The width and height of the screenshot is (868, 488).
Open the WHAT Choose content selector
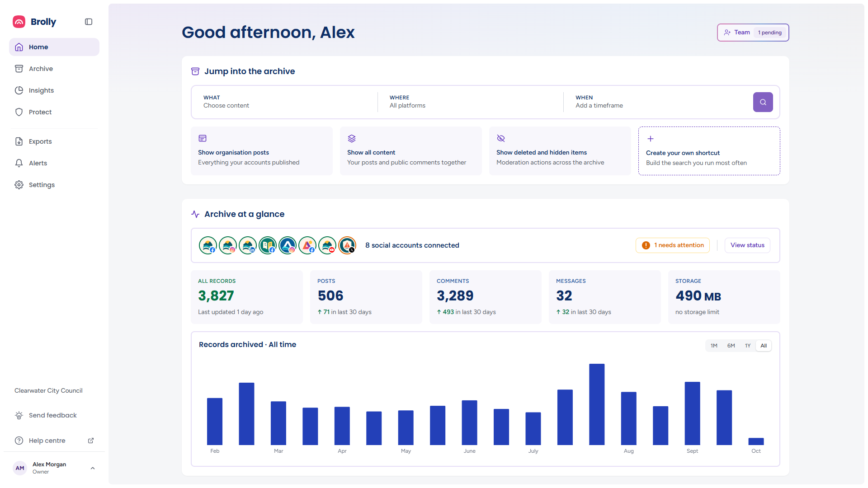285,102
